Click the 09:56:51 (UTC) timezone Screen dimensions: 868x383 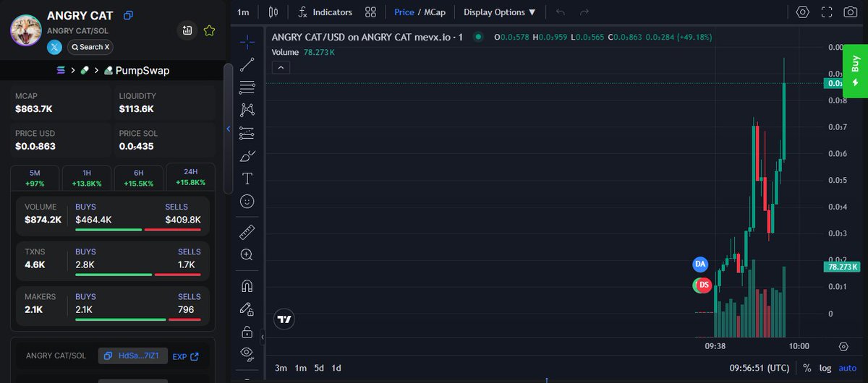point(761,368)
